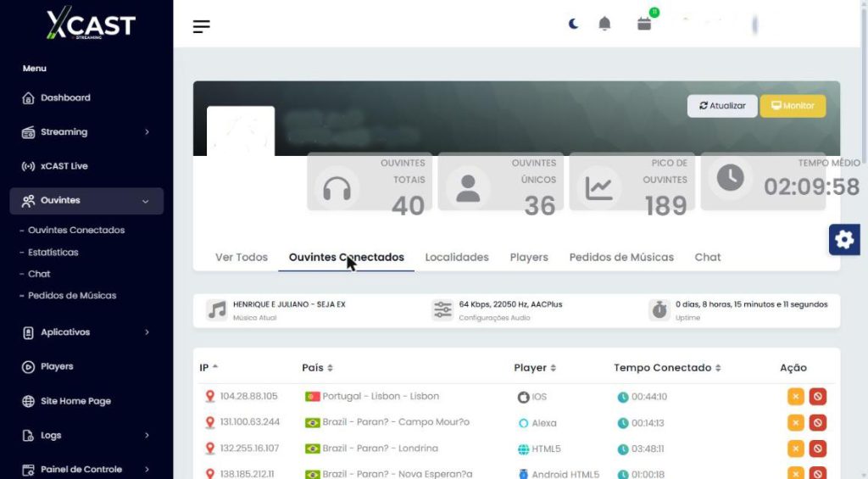Click Brazil flag in Londrina row
The height and width of the screenshot is (479, 868).
coord(312,448)
